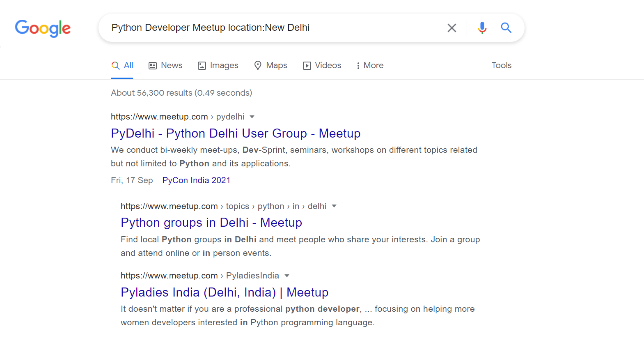Open the Tools button
Viewport: 644px width, 345px height.
point(501,65)
